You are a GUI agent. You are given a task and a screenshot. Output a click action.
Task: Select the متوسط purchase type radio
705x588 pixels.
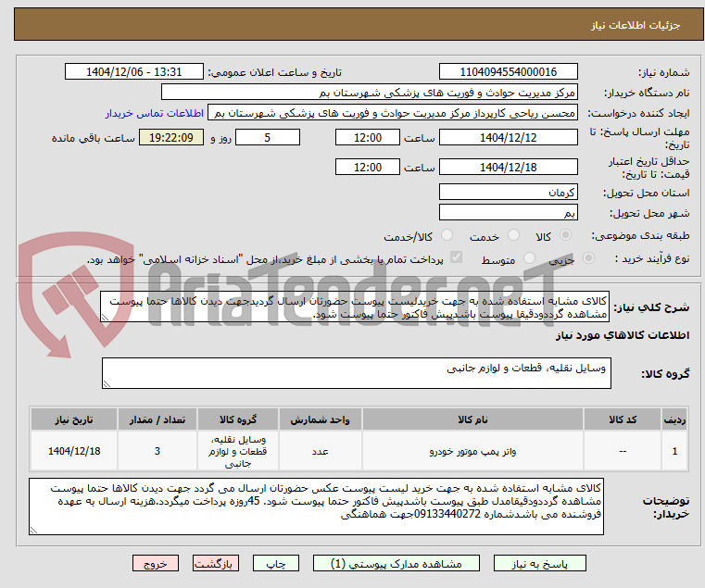pyautogui.click(x=530, y=258)
